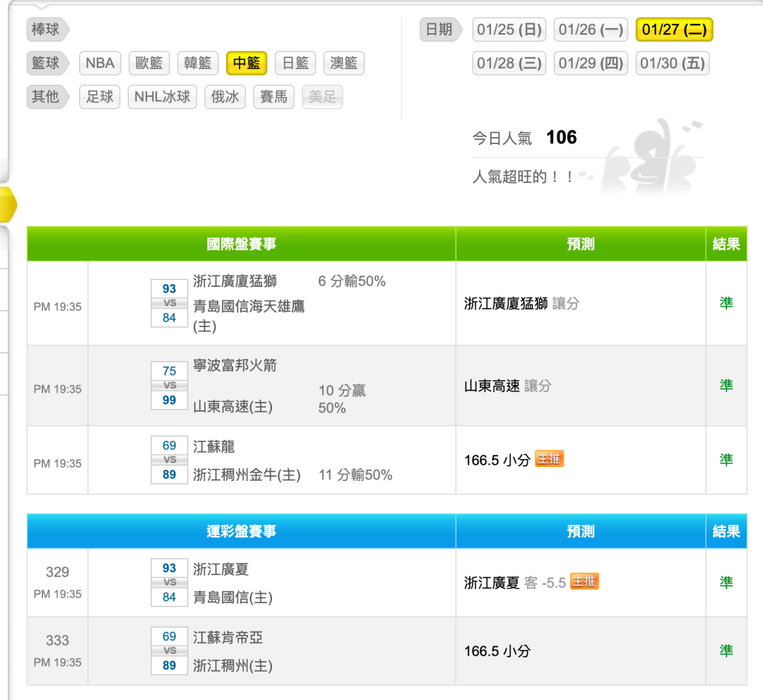Screen dimensions: 763x700
Task: Go to date 01/30 (五)
Action: click(672, 63)
